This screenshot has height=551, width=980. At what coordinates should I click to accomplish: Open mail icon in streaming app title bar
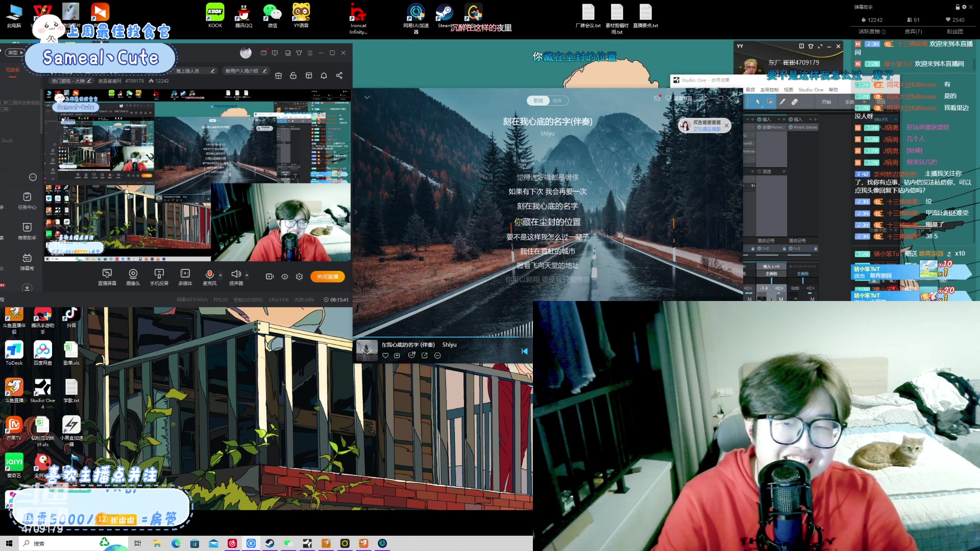click(x=263, y=53)
